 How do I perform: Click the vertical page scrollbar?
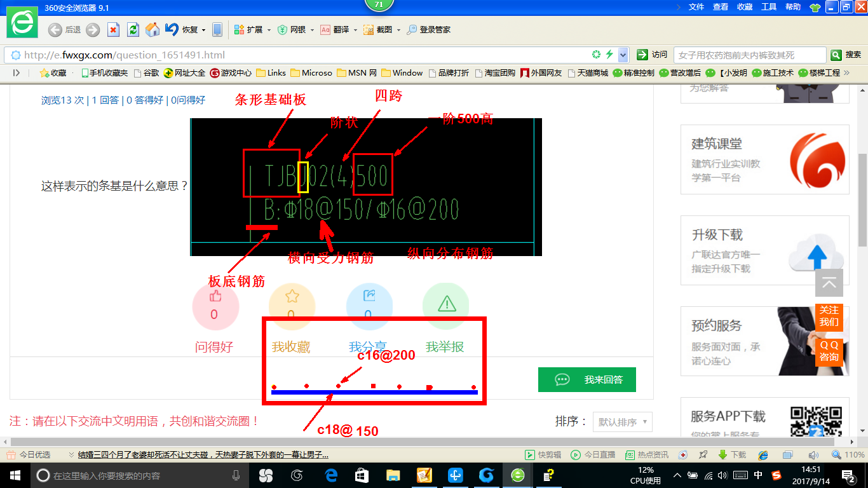tap(862, 200)
